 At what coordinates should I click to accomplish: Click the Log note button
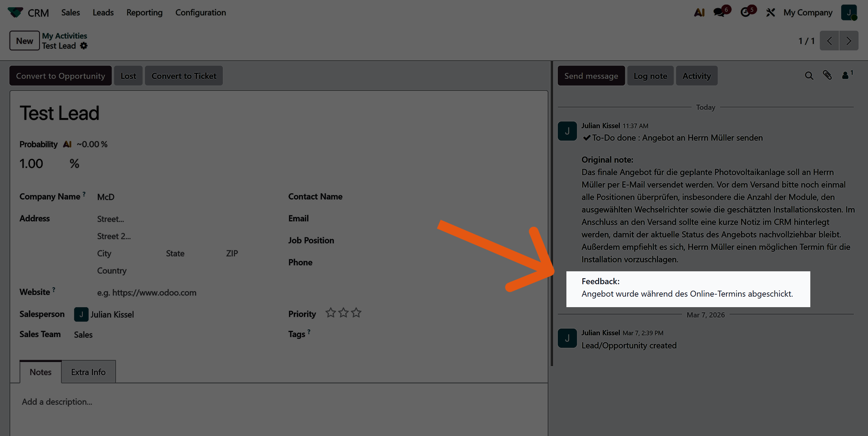(x=650, y=76)
